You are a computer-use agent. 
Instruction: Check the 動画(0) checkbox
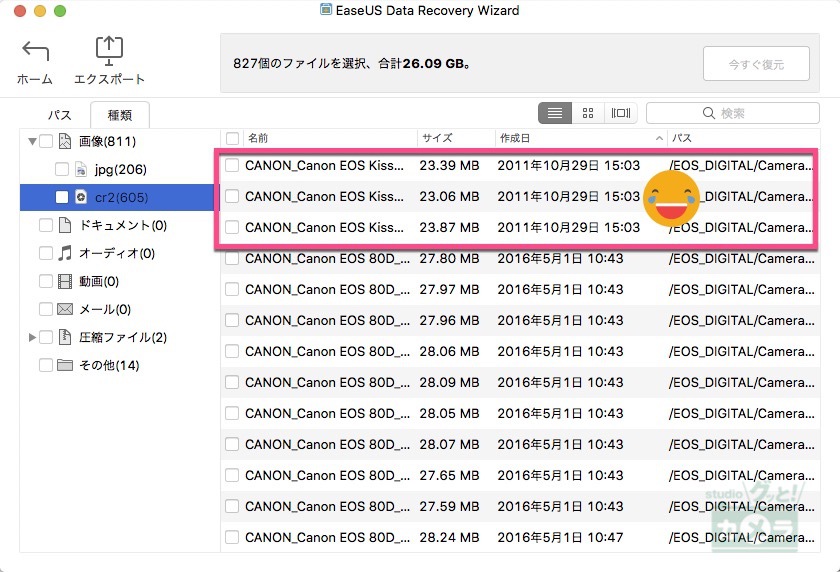(x=46, y=281)
